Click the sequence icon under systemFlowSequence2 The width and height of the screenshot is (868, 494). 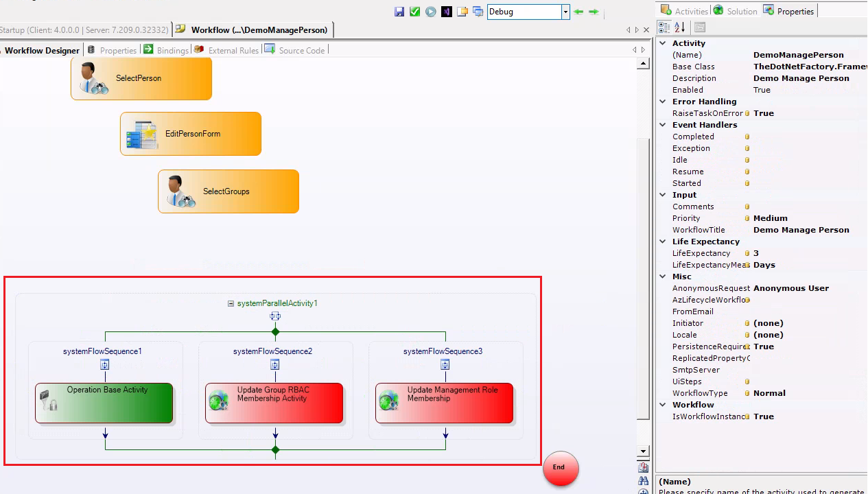click(275, 365)
